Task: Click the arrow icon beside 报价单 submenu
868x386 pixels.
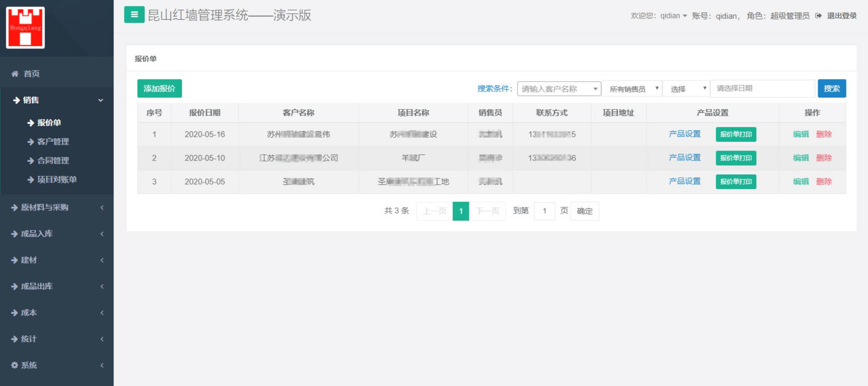Action: tap(31, 123)
